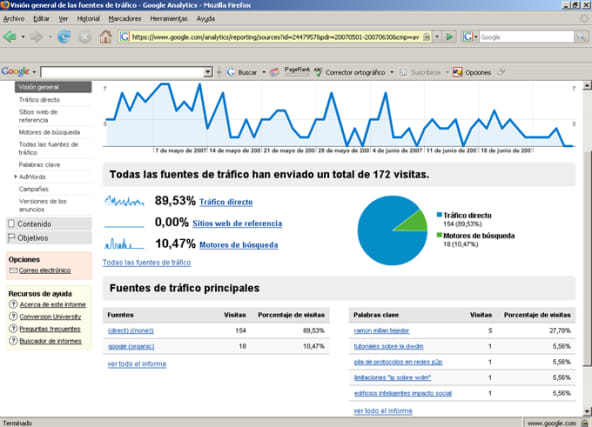592x427 pixels.
Task: Click the help icon beside Preguntas frecuentes
Action: [x=13, y=328]
